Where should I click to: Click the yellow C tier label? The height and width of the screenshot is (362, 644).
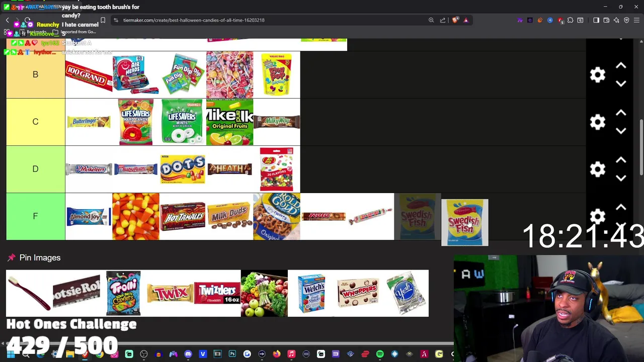[x=35, y=122]
